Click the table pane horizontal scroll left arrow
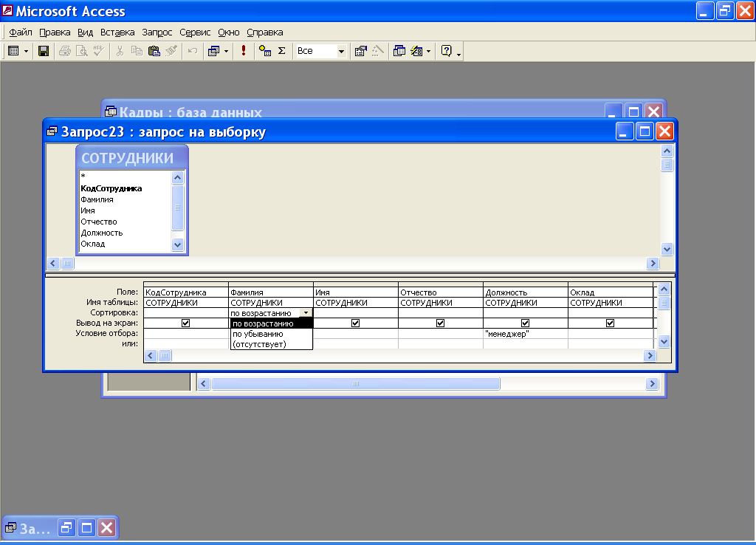This screenshot has width=756, height=545. tap(53, 264)
